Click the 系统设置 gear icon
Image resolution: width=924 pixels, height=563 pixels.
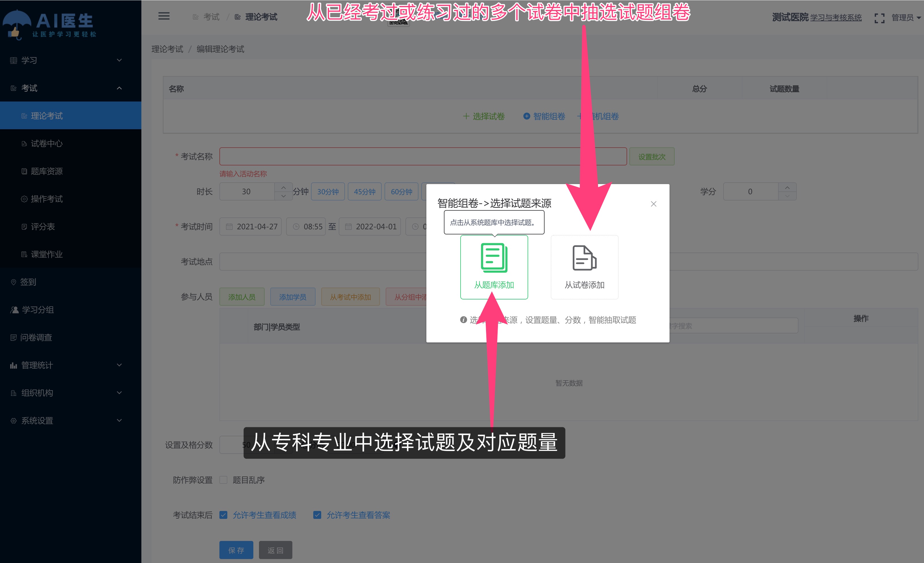point(14,420)
